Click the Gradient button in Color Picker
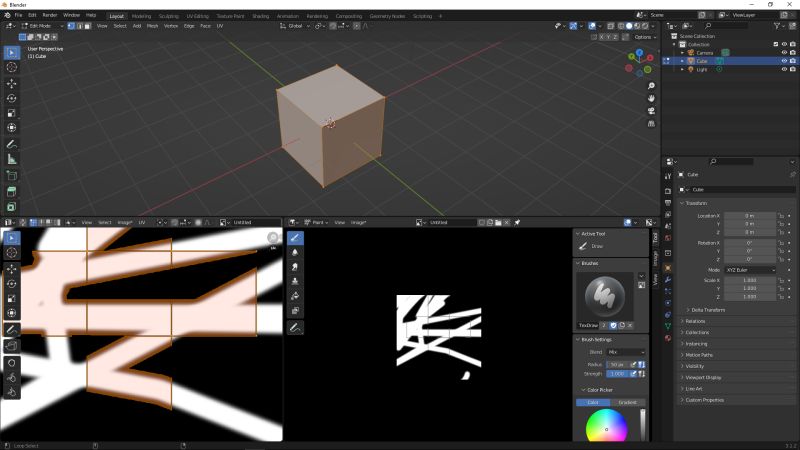 click(x=628, y=403)
